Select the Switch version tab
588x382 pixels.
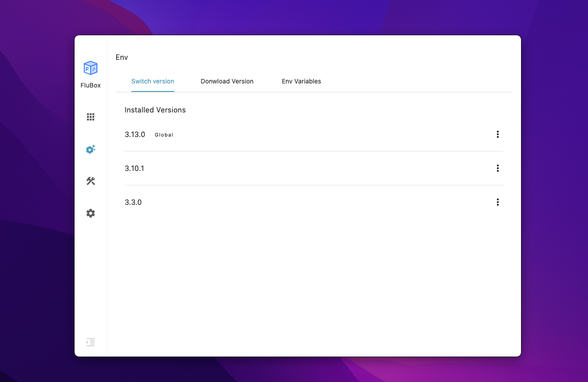tap(153, 81)
